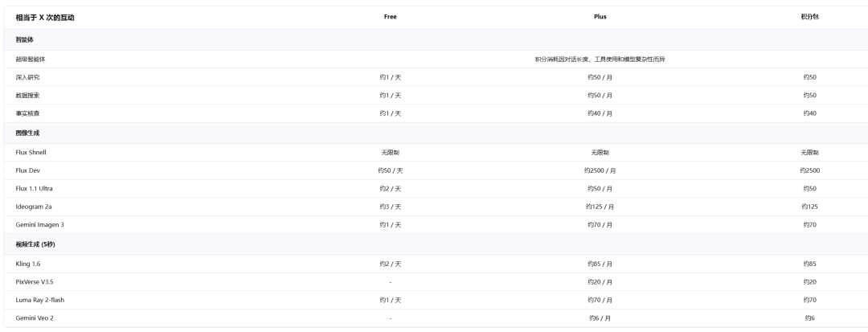
Task: Click '约2 / 天' in the Kling 1.6 row
Action: 391,264
